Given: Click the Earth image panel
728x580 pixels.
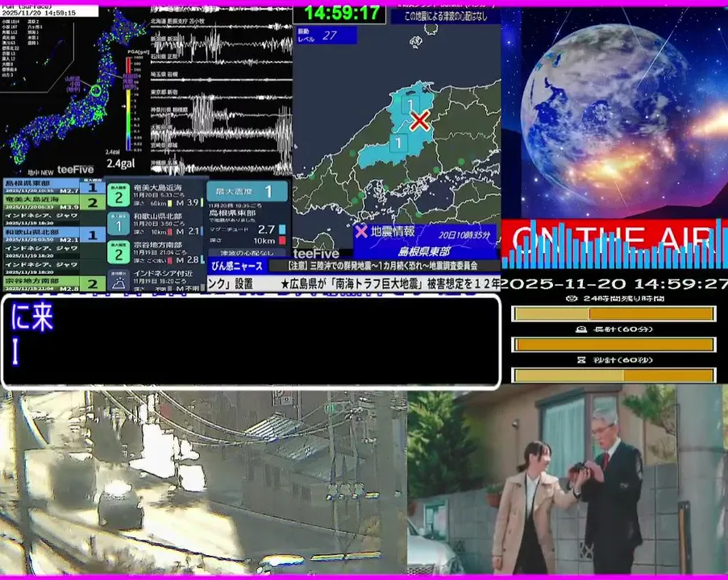Looking at the screenshot, I should [x=614, y=112].
